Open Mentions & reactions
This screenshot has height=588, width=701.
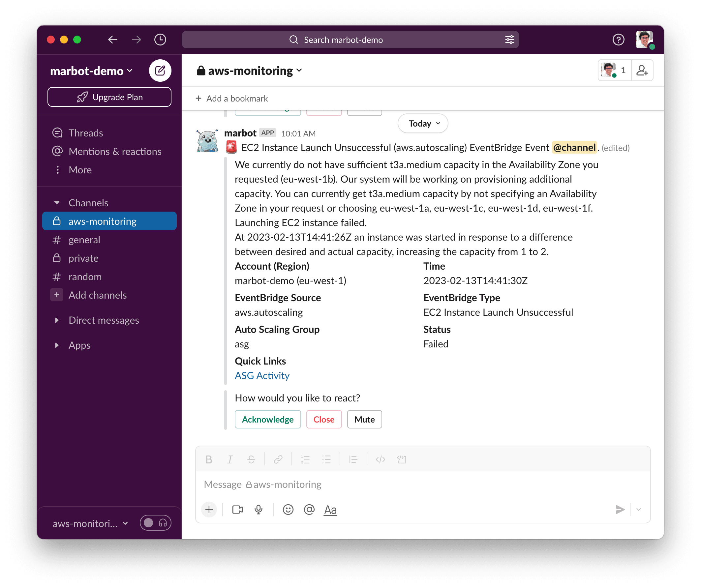[109, 151]
